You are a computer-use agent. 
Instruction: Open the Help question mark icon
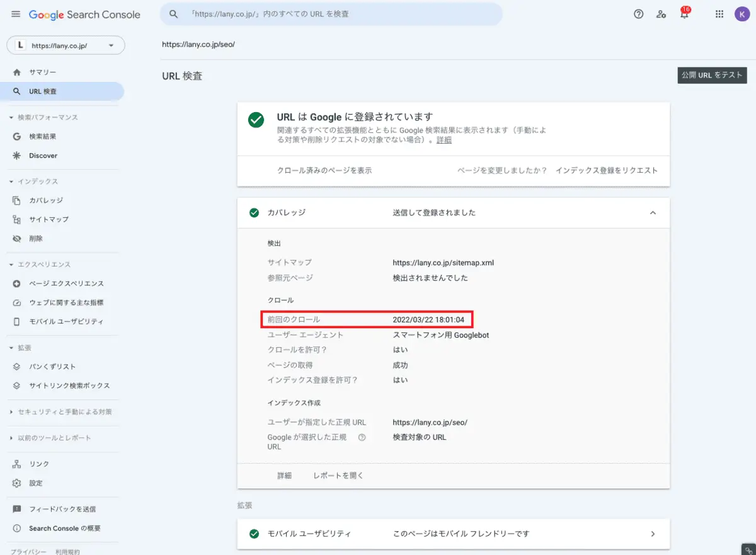[638, 14]
